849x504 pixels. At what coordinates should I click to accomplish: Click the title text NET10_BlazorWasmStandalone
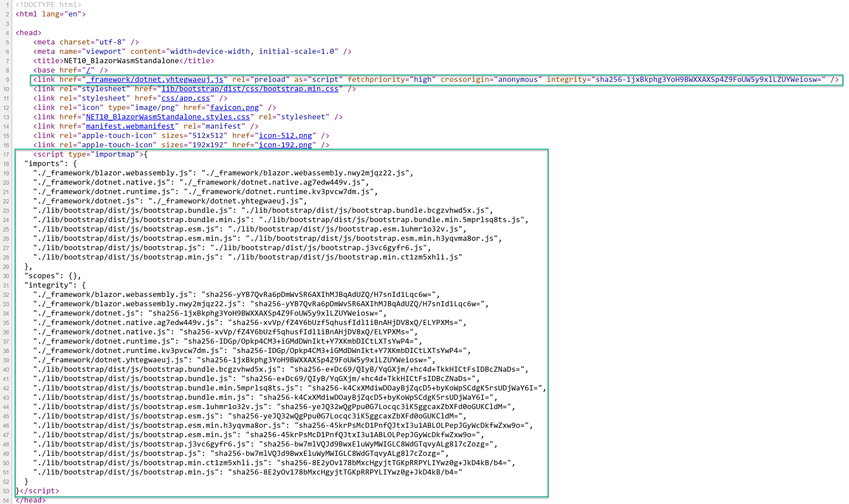pos(121,61)
